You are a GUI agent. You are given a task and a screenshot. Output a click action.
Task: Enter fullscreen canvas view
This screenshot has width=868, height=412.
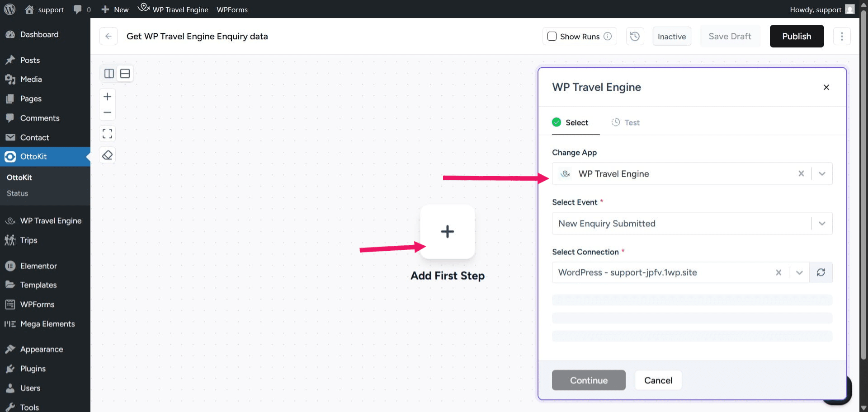[107, 133]
